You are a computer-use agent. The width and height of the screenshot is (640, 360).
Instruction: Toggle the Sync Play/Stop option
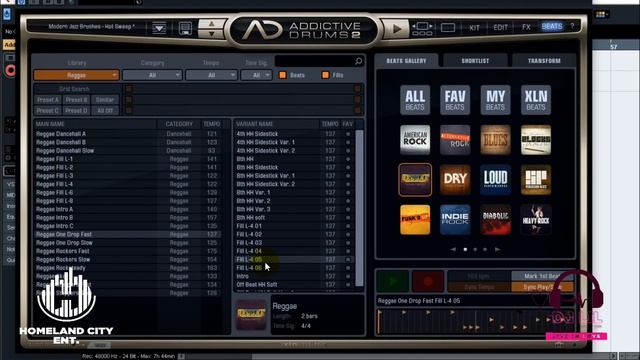[542, 287]
